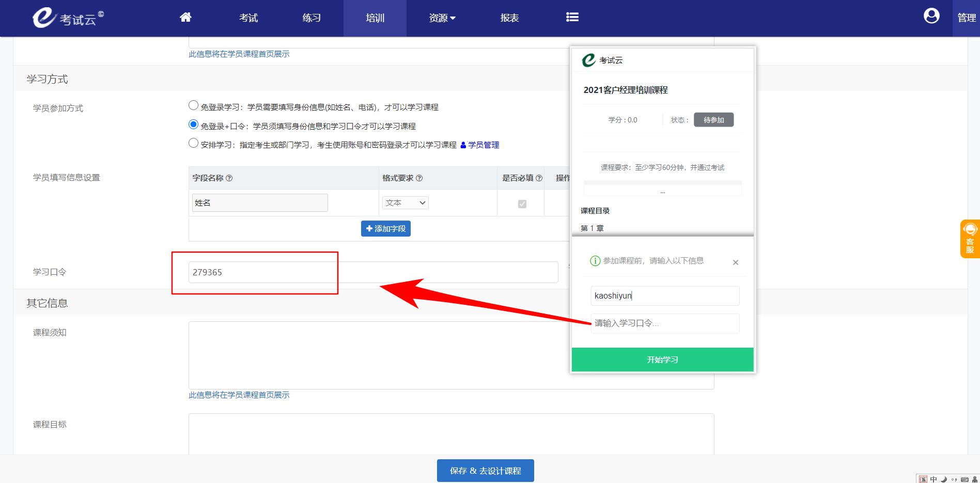Click the 考试云 logo in header
The width and height of the screenshot is (980, 483).
point(67,18)
